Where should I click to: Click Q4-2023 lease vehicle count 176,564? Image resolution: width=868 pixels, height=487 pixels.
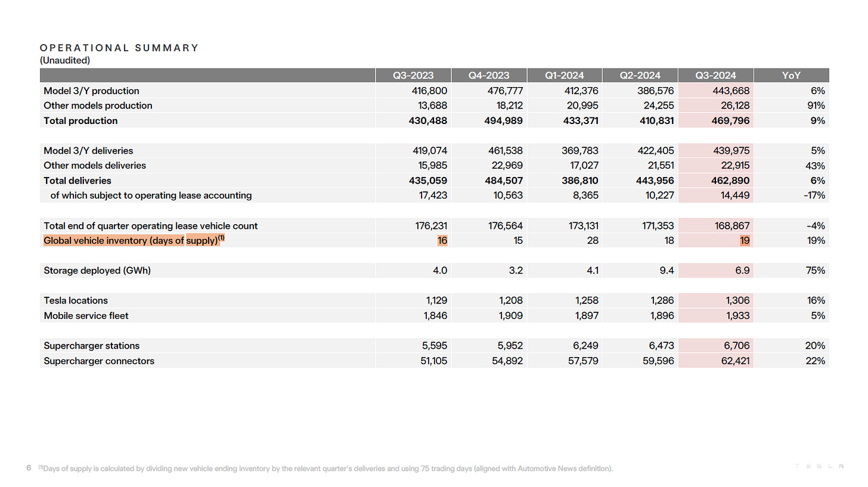point(505,226)
